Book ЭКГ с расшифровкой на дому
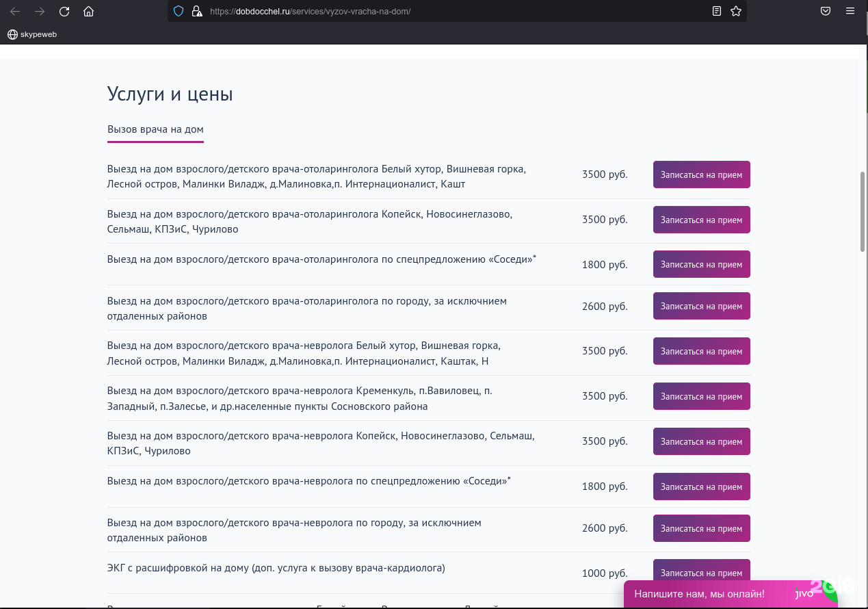 (x=701, y=572)
